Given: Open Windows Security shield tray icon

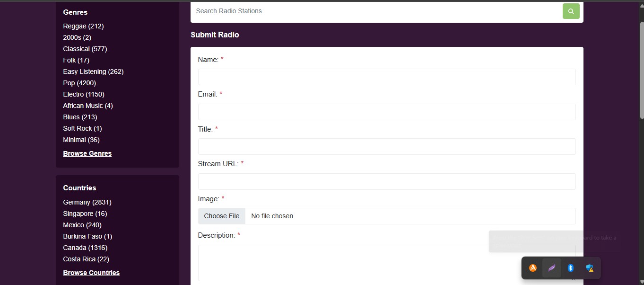Looking at the screenshot, I should 590,268.
